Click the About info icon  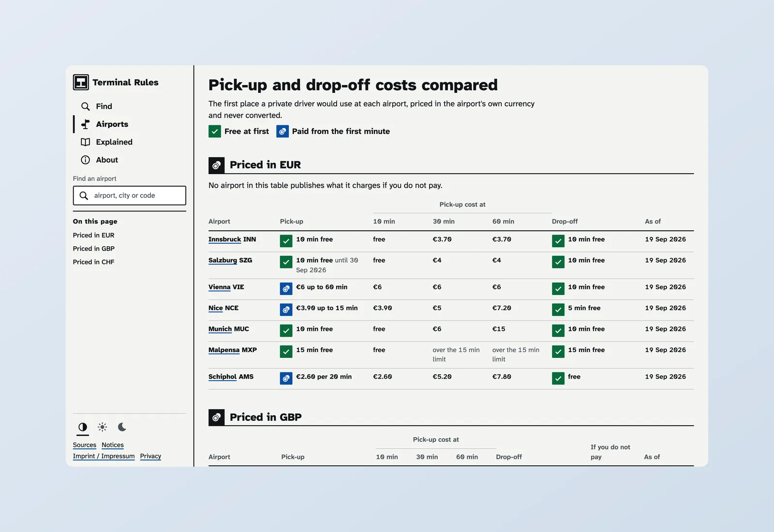tap(85, 160)
